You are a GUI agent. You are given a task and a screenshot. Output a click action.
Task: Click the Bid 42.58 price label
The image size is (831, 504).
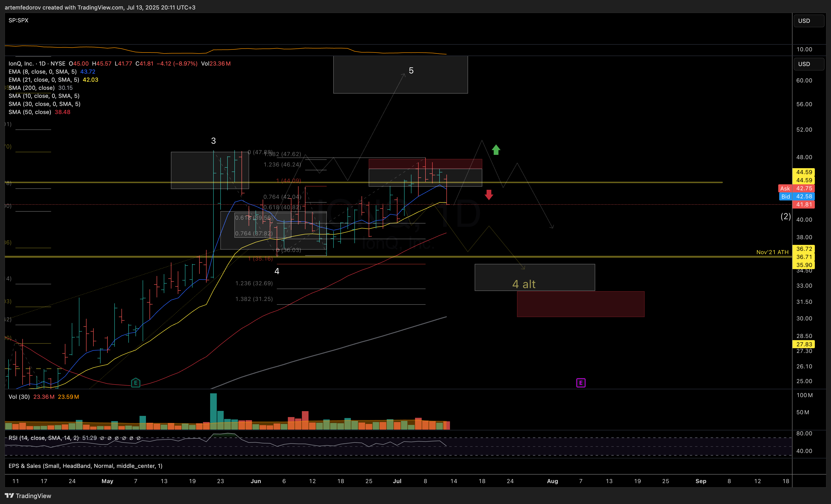797,196
